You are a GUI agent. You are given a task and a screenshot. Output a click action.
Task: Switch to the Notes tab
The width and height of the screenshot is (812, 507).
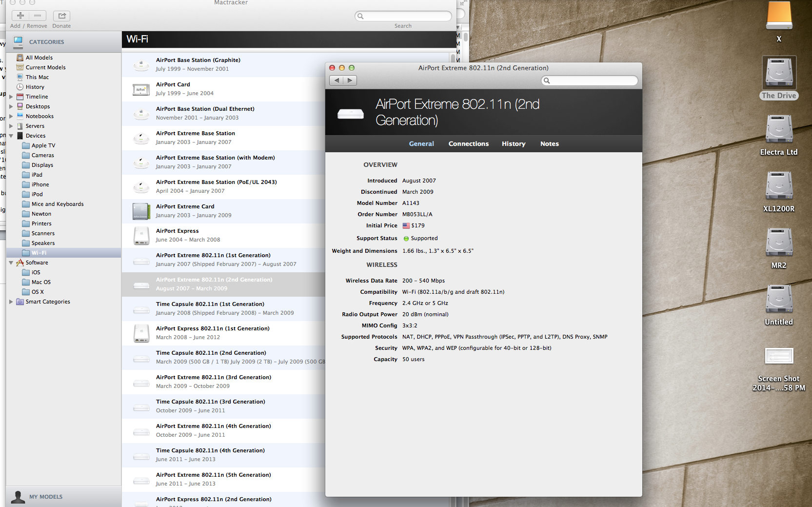(x=549, y=144)
